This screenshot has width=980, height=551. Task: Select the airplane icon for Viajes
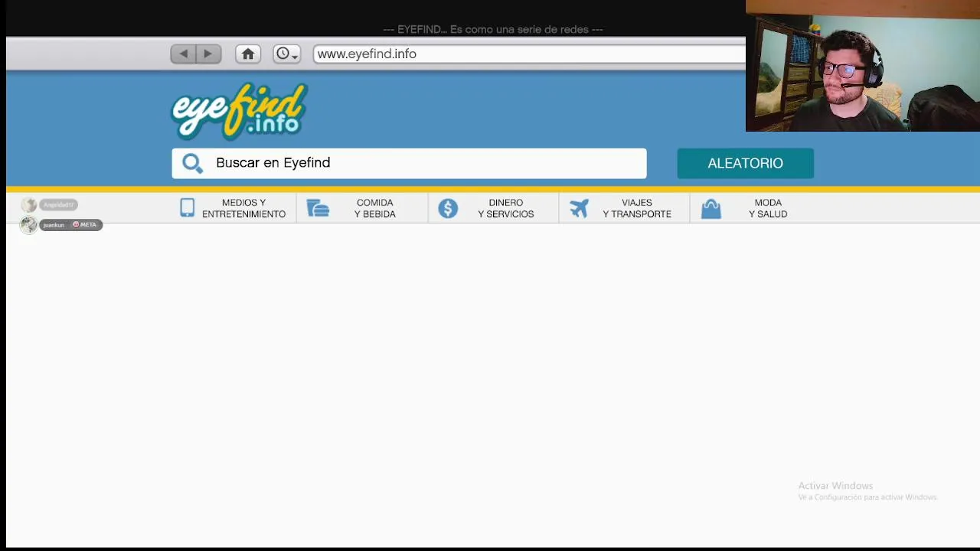(x=580, y=208)
